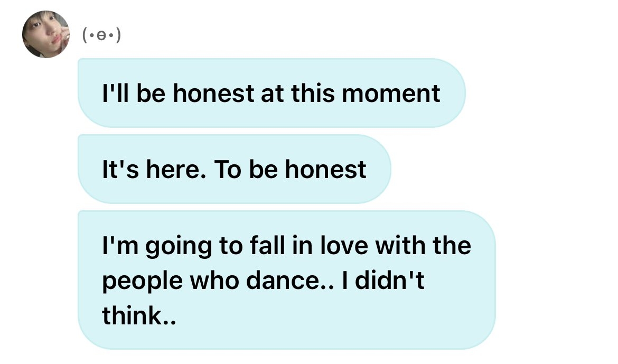Select the "I'm going to fall in love" bubble
Image resolution: width=618 pixels, height=364 pixels.
click(x=286, y=280)
